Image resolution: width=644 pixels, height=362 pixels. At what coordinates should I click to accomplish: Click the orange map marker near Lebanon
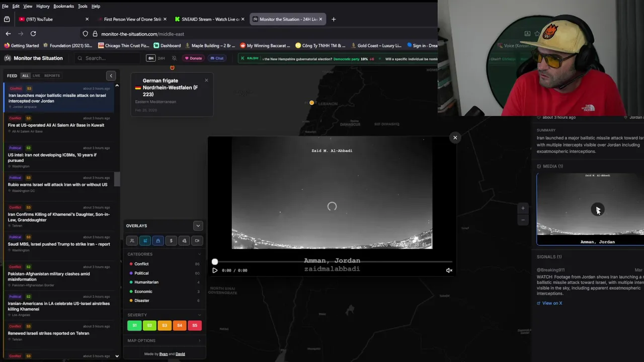point(311,103)
